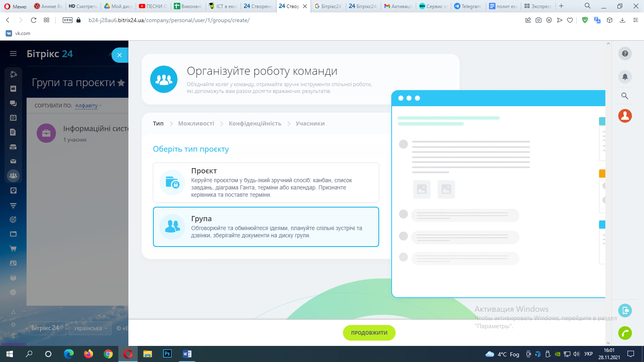Open the shopping cart icon in sidebar
This screenshot has width=644, height=362.
click(x=13, y=249)
